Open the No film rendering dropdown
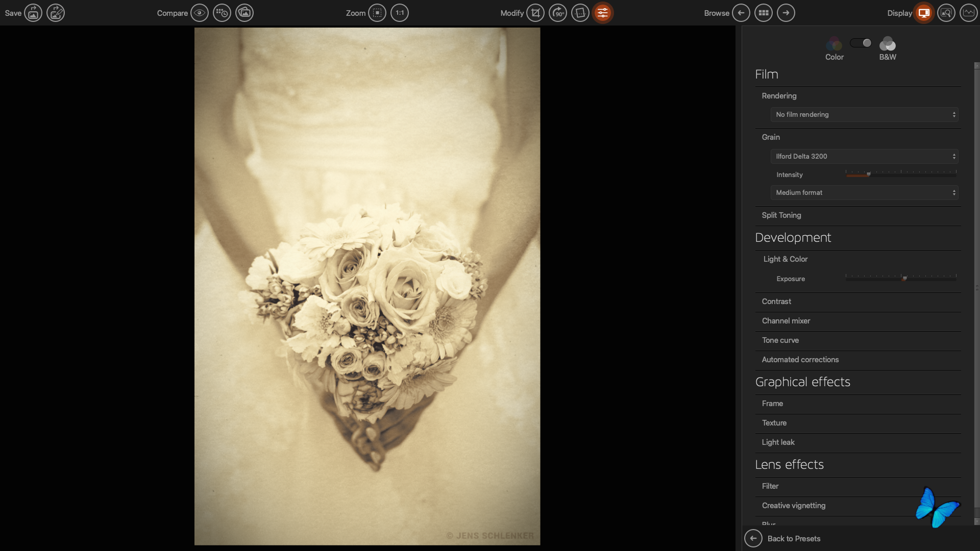 (x=865, y=115)
